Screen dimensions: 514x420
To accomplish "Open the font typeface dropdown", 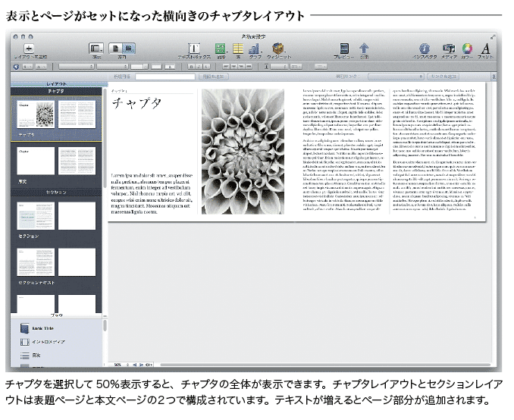I will coord(112,67).
